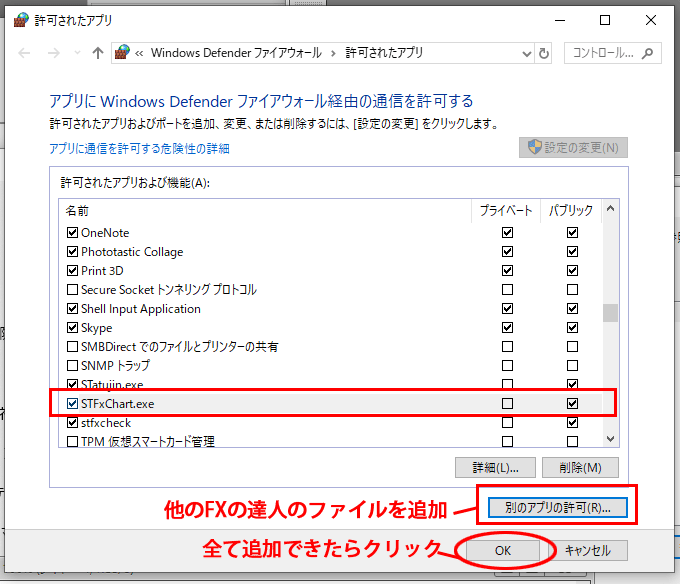This screenshot has width=680, height=584.
Task: Go back with the left arrow
Action: tap(24, 53)
